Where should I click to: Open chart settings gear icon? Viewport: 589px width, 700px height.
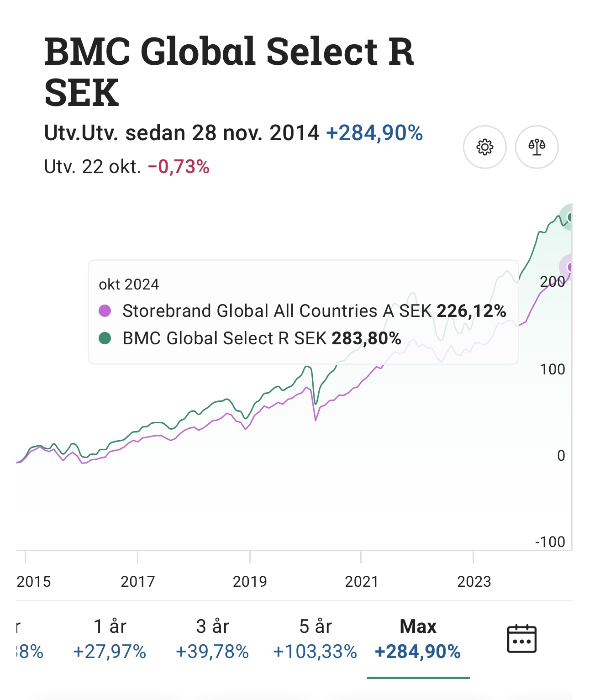tap(484, 147)
